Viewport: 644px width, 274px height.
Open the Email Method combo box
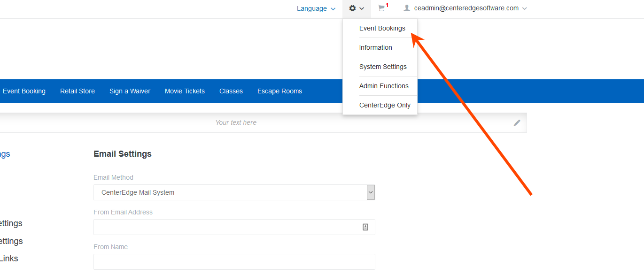[234, 192]
